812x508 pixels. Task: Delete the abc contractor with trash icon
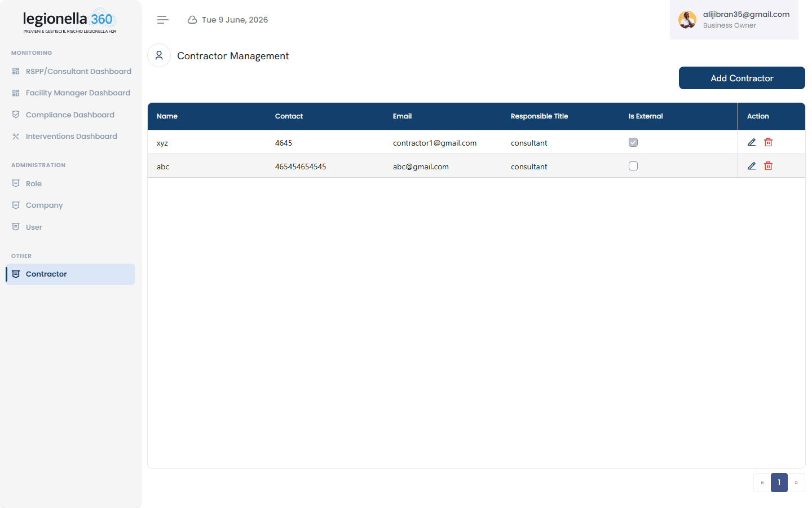point(768,166)
